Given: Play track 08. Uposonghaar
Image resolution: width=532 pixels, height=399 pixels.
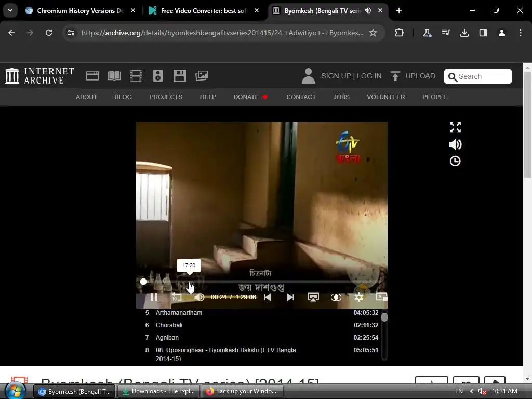Looking at the screenshot, I should pos(262,353).
